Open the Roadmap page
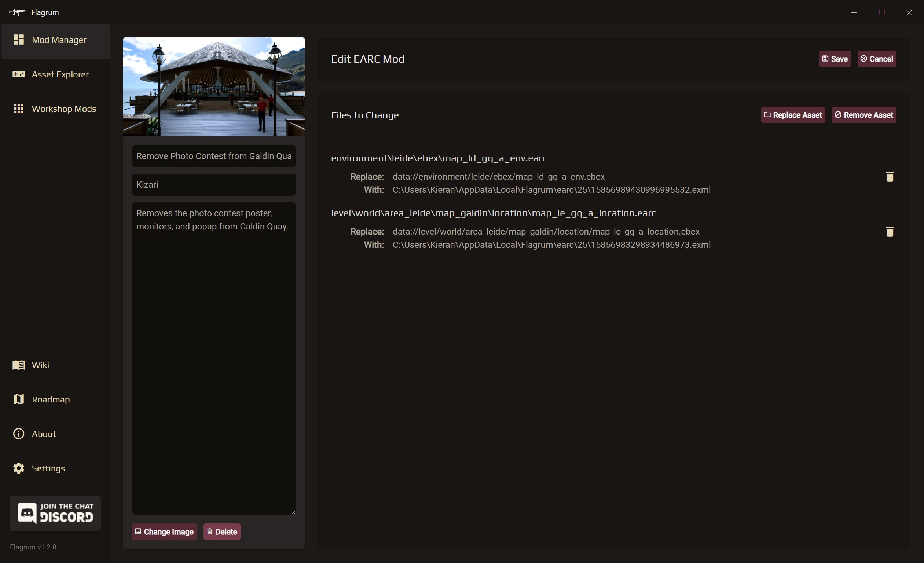924x563 pixels. 51,399
